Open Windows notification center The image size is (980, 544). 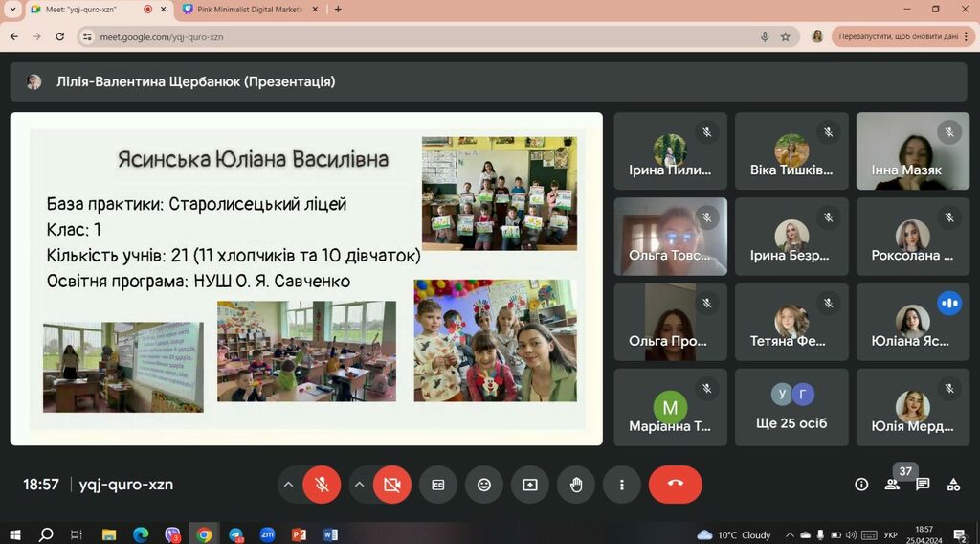coord(960,534)
